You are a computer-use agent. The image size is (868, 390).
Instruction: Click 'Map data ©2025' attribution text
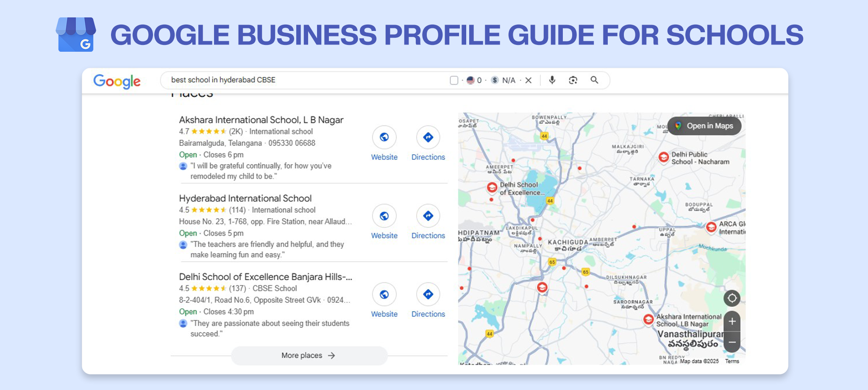tap(699, 361)
